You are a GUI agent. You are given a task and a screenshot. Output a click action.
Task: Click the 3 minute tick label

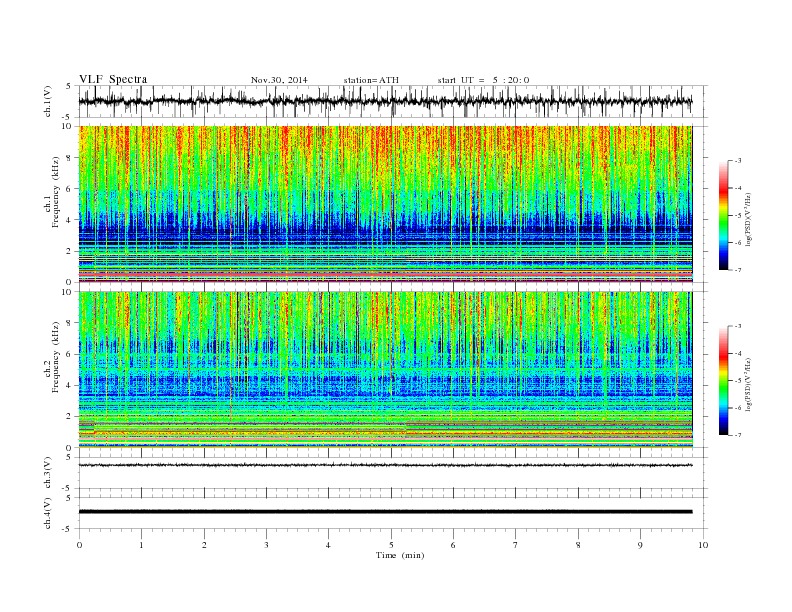[x=266, y=545]
